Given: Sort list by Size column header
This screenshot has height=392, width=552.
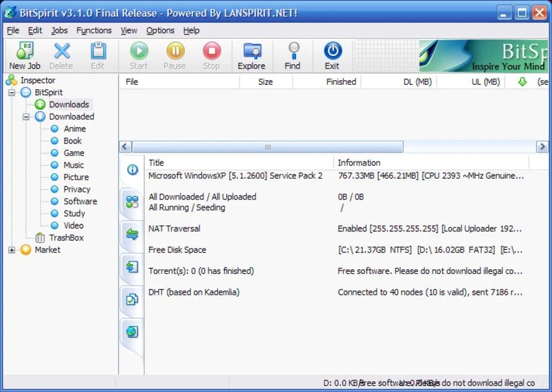Looking at the screenshot, I should pyautogui.click(x=265, y=81).
